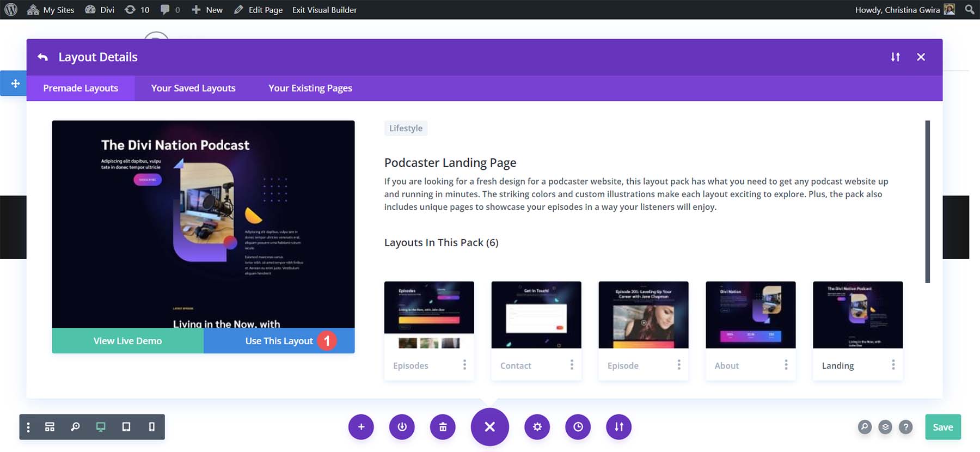Click the purple plus Load from Library button
Image resolution: width=980 pixels, height=452 pixels.
(x=361, y=427)
